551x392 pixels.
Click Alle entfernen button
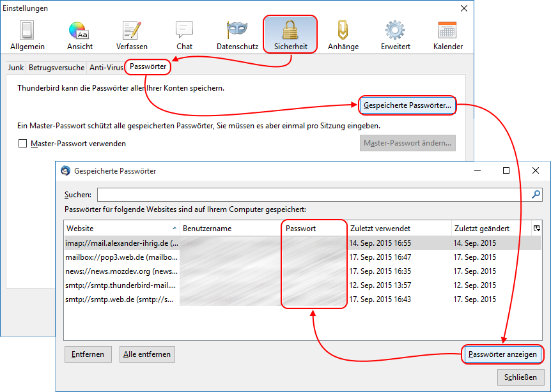coord(147,354)
